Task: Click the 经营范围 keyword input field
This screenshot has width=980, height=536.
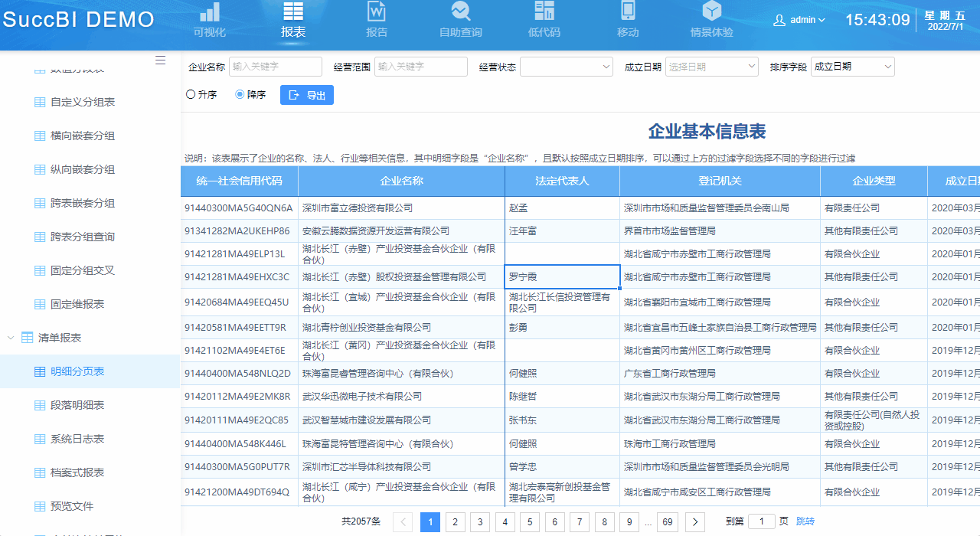Action: click(x=421, y=67)
